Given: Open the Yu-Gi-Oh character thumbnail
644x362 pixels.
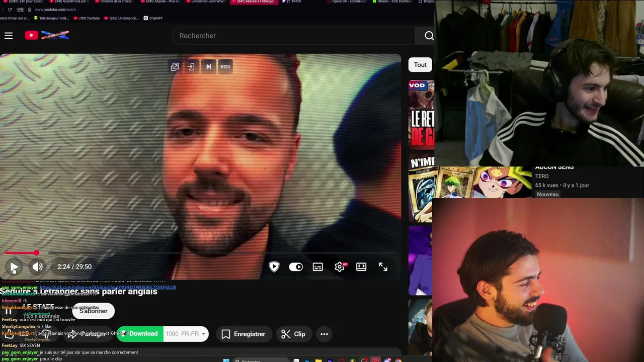Looking at the screenshot, I should (x=483, y=183).
